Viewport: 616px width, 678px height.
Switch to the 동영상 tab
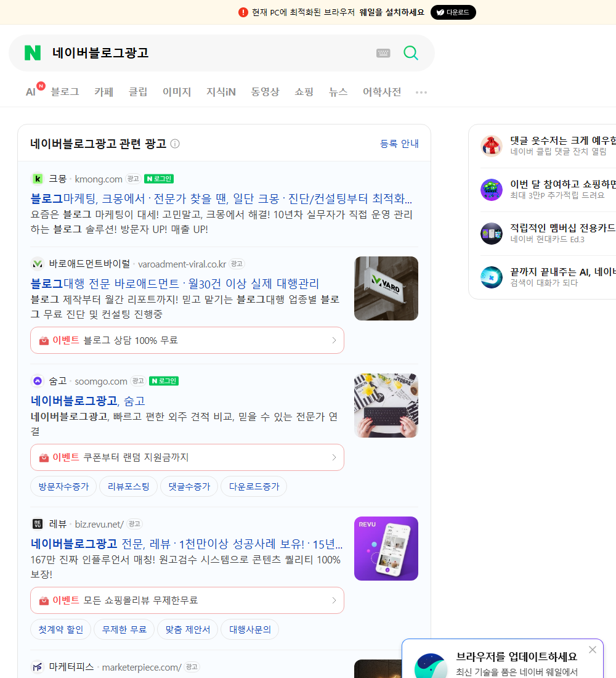pos(265,92)
